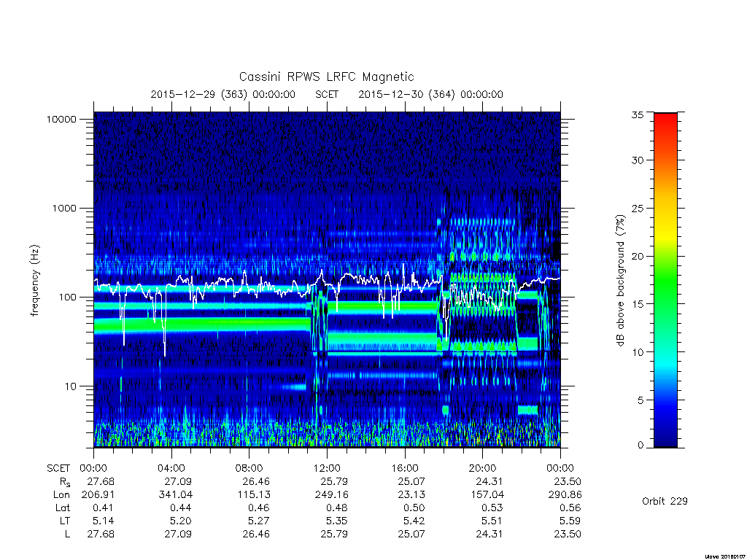Click the 'Lon' row label
Screen dimensions: 747x560
coord(61,495)
